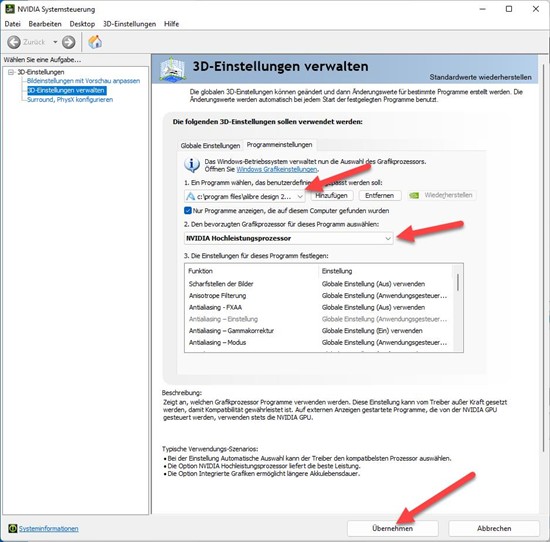Open the Windows Grafikeinstellungen link
The height and width of the screenshot is (542, 550).
click(x=277, y=169)
